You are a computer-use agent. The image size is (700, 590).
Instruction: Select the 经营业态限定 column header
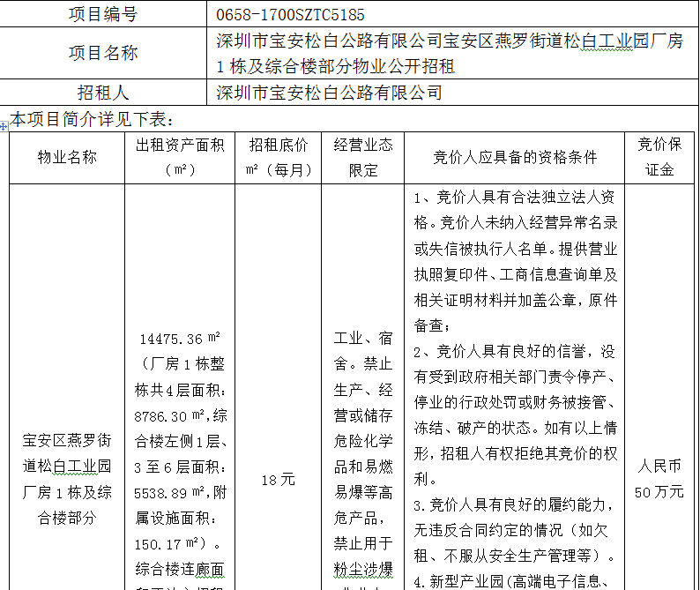pyautogui.click(x=363, y=157)
